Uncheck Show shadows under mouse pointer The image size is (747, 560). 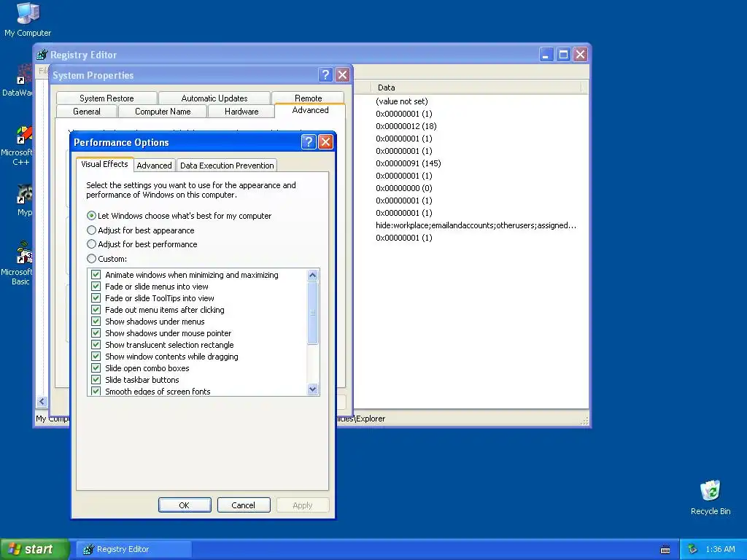[96, 332]
